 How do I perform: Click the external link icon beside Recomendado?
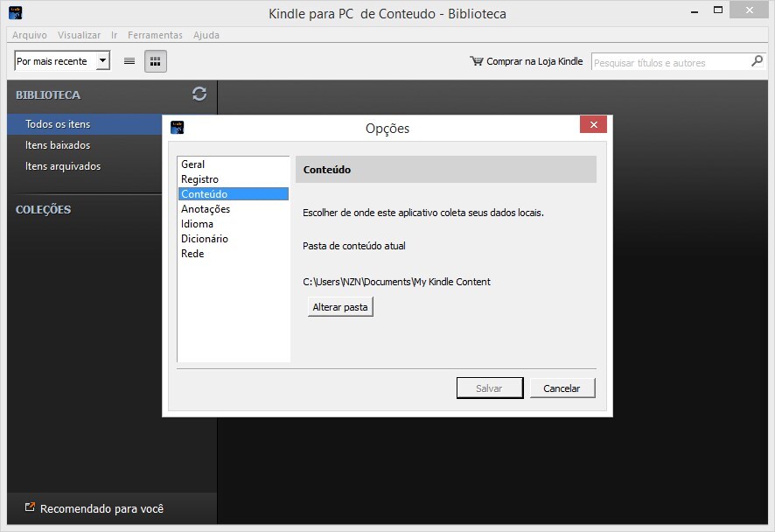tap(30, 507)
